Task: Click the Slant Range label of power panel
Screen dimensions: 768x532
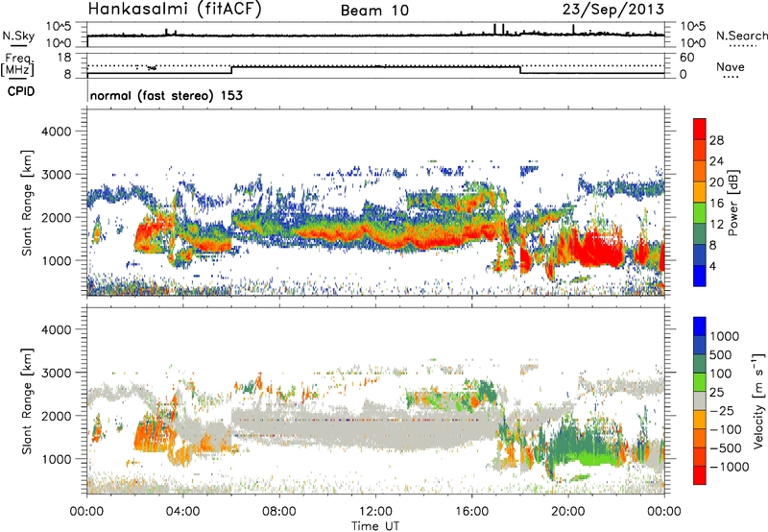Action: 27,203
